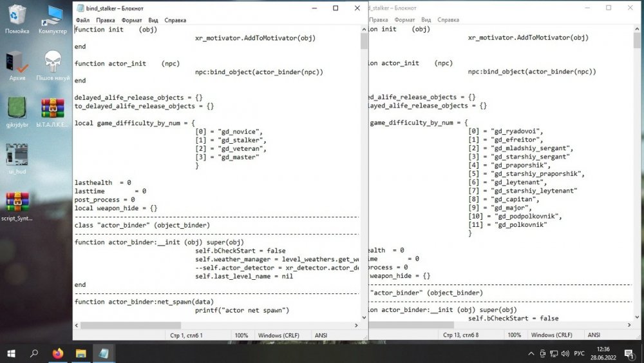The height and width of the screenshot is (363, 644).
Task: Click "local weapon_hide = {}" in left Notepad
Action: pyautogui.click(x=116, y=208)
